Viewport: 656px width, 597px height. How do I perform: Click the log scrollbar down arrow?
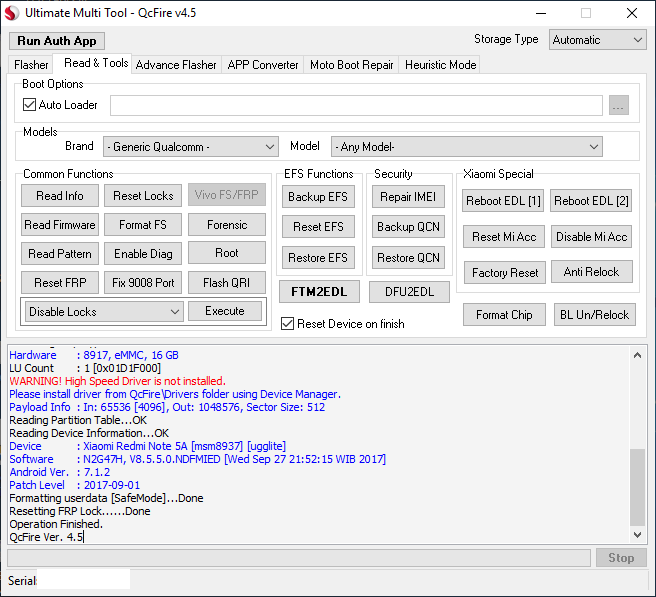pyautogui.click(x=637, y=535)
